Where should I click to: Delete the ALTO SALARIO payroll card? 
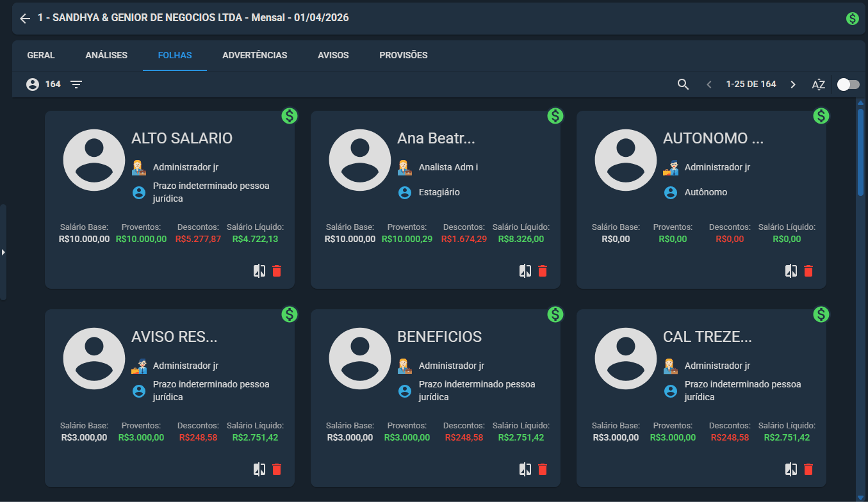click(277, 271)
